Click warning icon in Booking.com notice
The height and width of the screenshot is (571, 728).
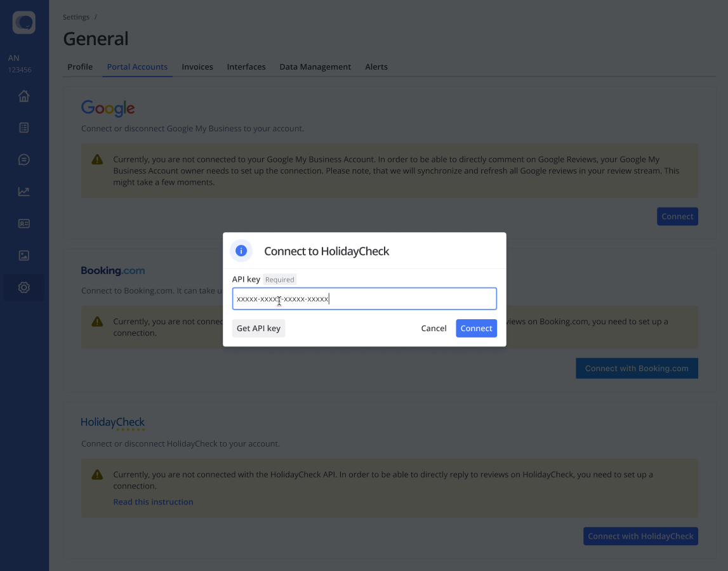pyautogui.click(x=97, y=321)
